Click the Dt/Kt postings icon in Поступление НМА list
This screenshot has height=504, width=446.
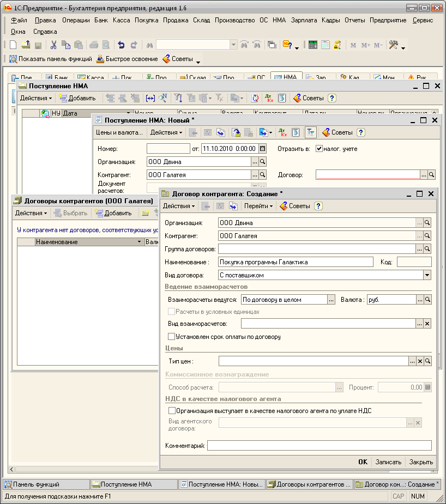(x=269, y=98)
